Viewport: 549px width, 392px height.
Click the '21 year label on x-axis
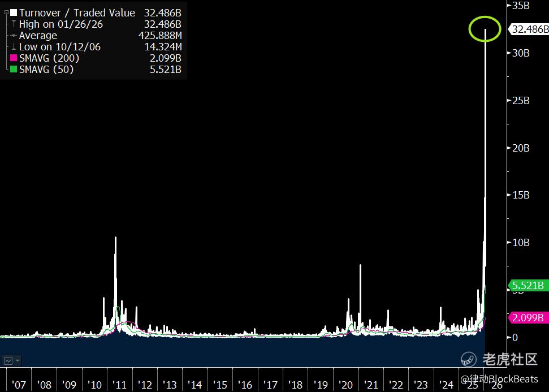point(371,385)
